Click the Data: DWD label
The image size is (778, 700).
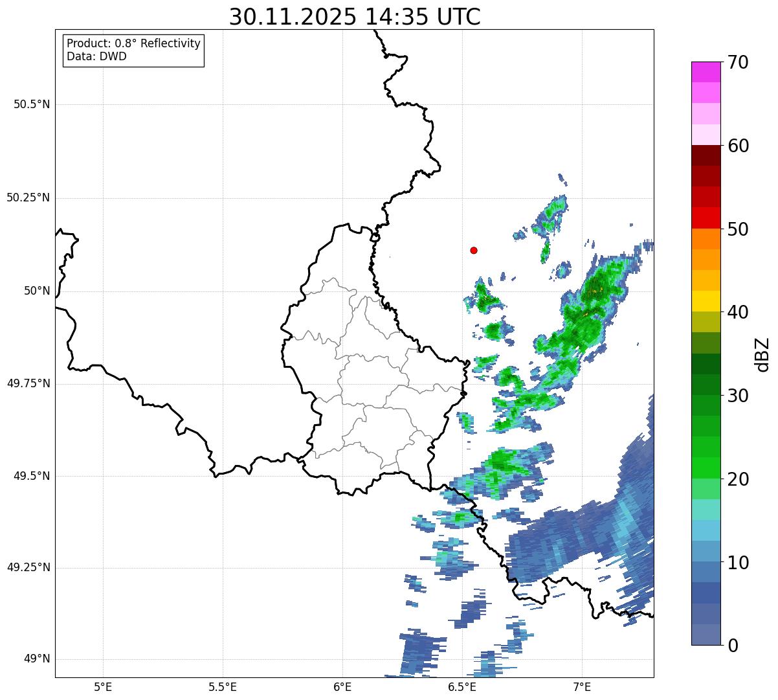coord(96,56)
